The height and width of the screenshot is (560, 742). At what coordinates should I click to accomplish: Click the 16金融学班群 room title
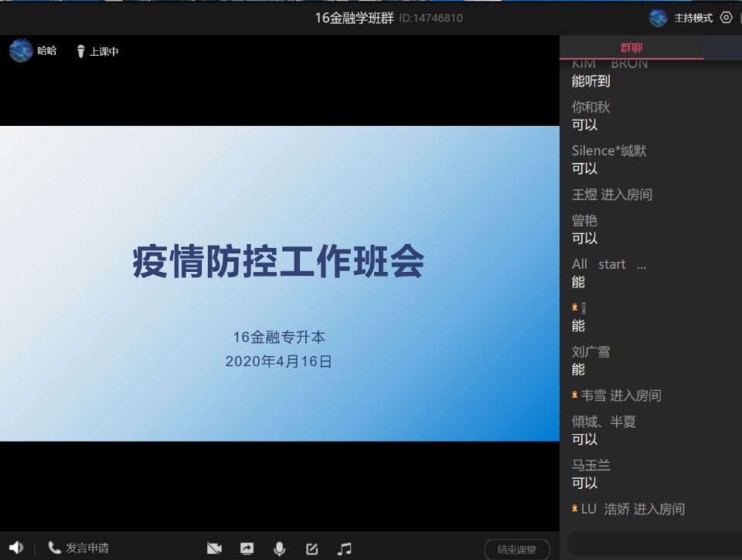[x=354, y=18]
